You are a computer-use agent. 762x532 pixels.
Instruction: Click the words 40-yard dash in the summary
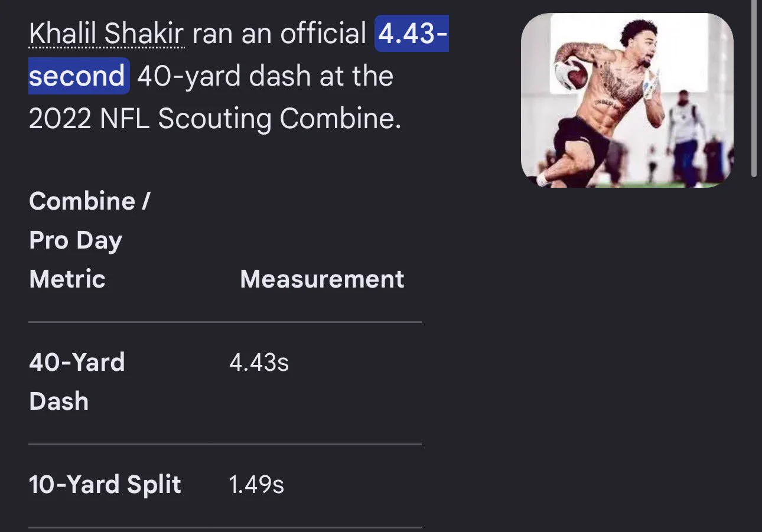click(224, 77)
